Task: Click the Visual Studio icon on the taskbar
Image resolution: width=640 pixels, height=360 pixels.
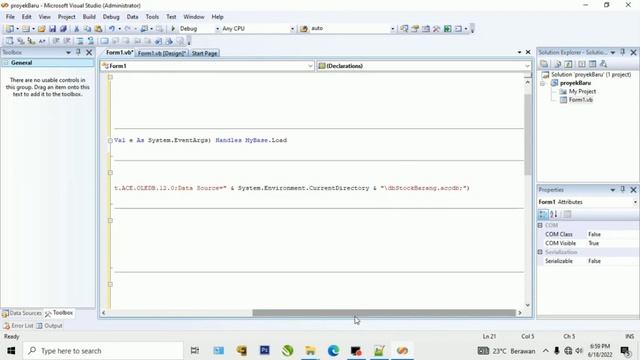Action: (402, 350)
